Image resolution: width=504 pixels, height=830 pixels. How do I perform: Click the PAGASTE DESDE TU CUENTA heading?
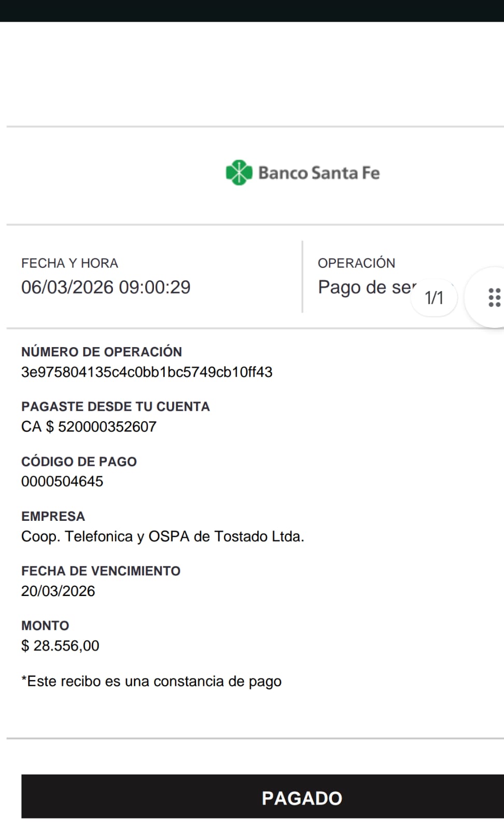click(x=116, y=406)
